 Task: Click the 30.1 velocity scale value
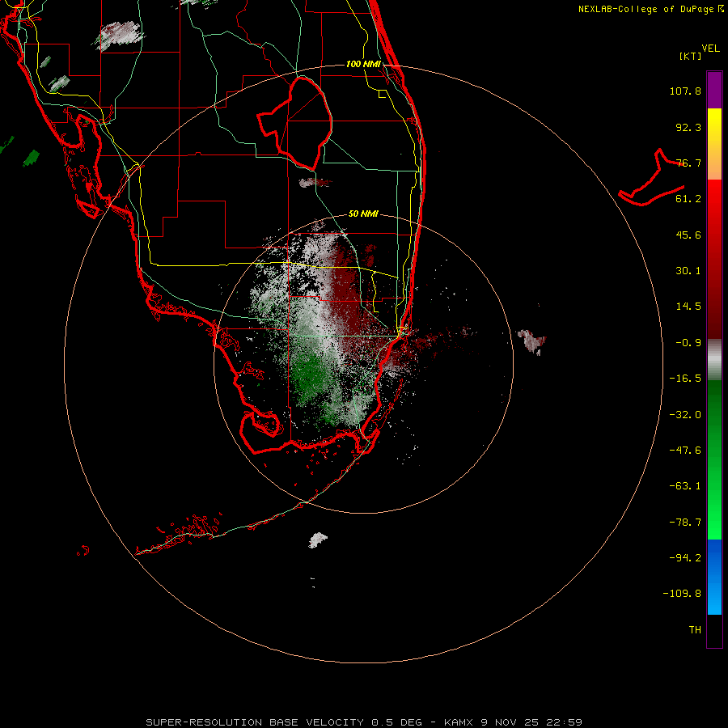click(x=688, y=271)
